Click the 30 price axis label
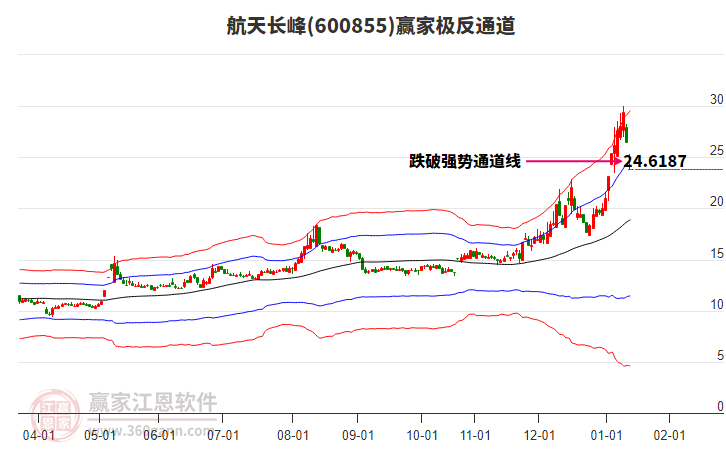This screenshot has height=450, width=726. pyautogui.click(x=717, y=100)
